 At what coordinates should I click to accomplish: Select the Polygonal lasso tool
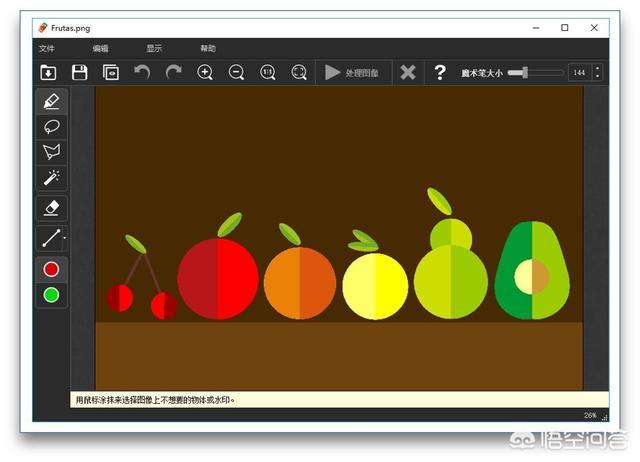[x=51, y=152]
